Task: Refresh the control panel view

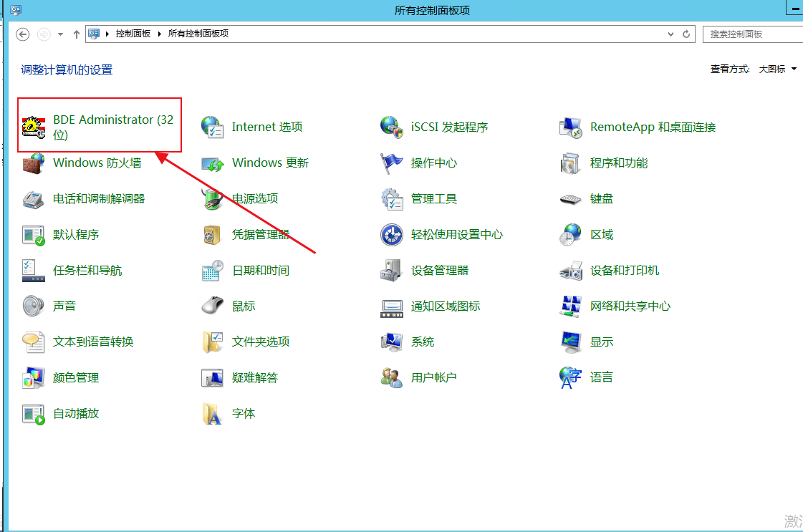Action: click(x=686, y=34)
